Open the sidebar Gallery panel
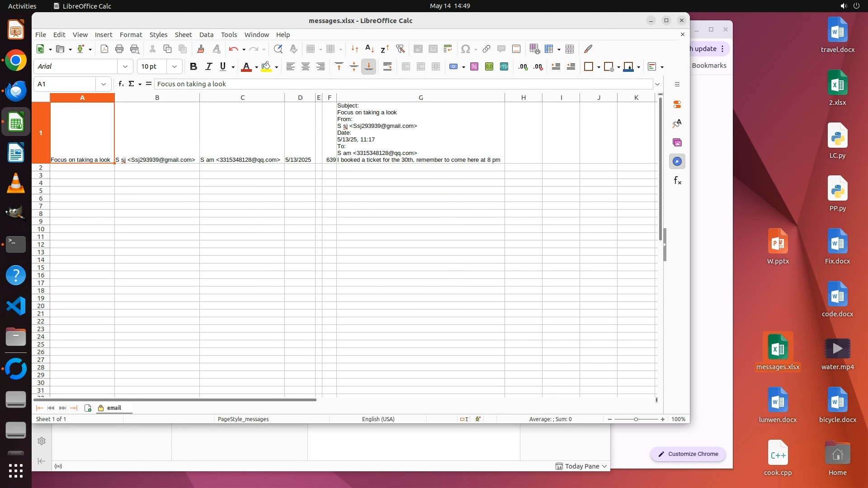This screenshot has height=488, width=868. coord(677,142)
